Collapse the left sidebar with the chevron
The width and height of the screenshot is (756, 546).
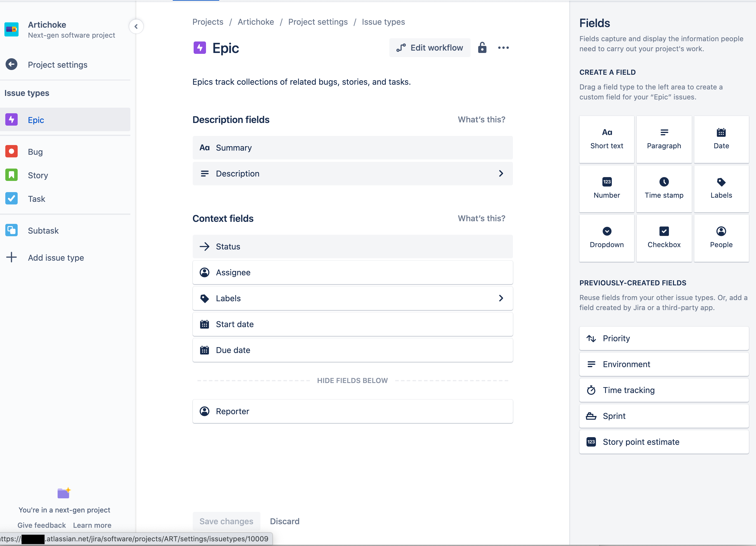coord(136,26)
